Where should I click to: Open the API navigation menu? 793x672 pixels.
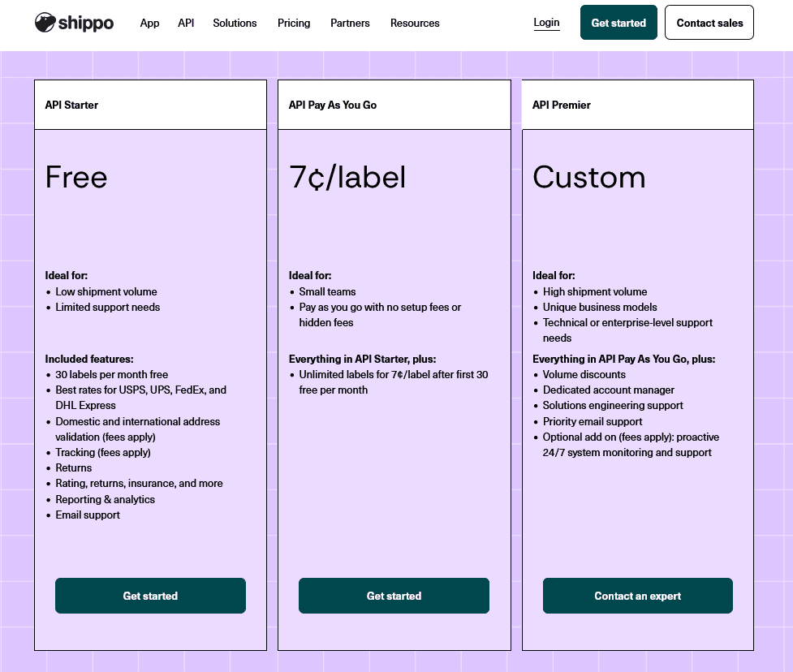(x=186, y=24)
